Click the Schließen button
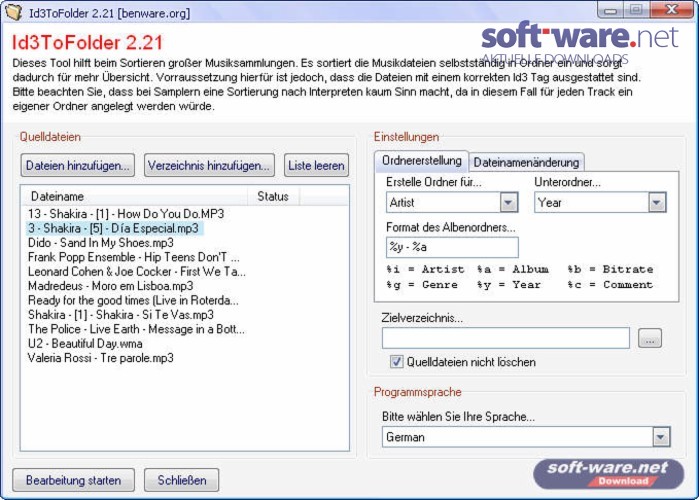The image size is (699, 500). [181, 480]
